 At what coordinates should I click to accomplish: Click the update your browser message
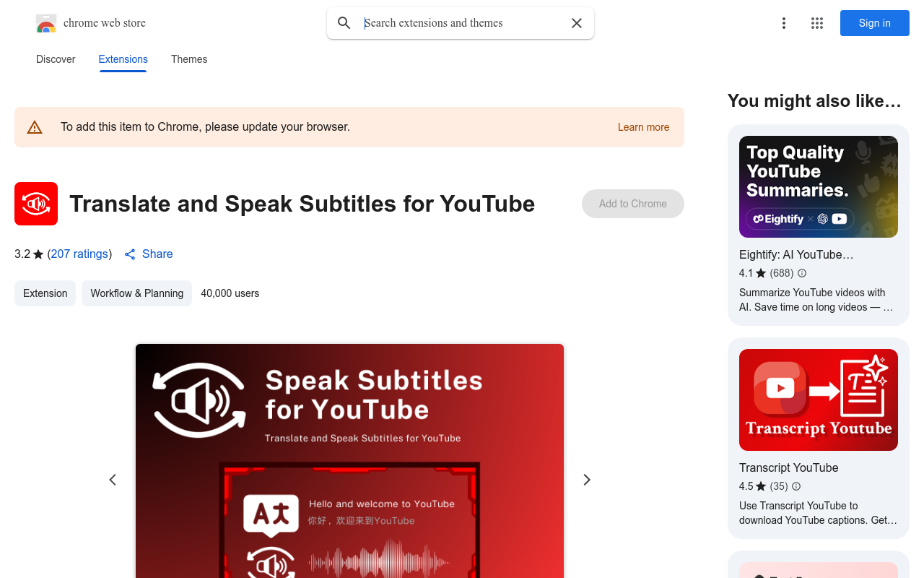point(205,127)
